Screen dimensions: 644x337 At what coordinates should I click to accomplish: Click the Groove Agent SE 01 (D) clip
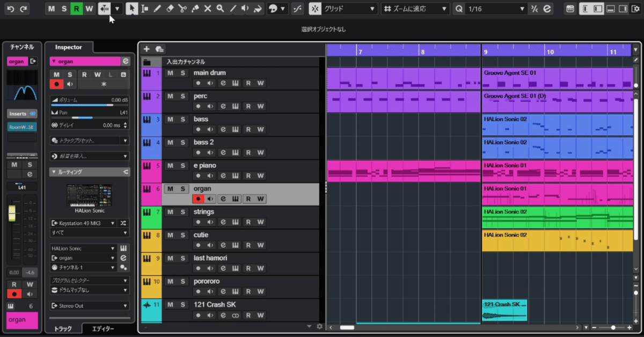(557, 101)
